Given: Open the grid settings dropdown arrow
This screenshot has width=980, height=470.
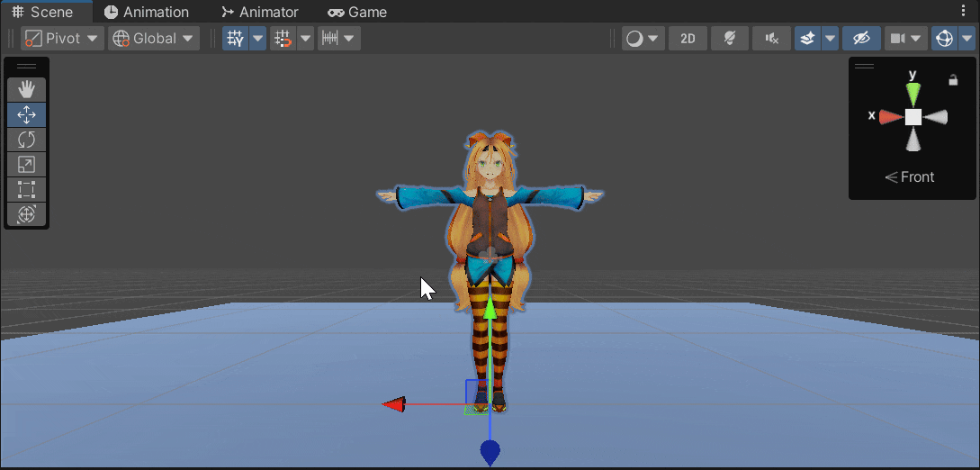Looking at the screenshot, I should tap(258, 38).
